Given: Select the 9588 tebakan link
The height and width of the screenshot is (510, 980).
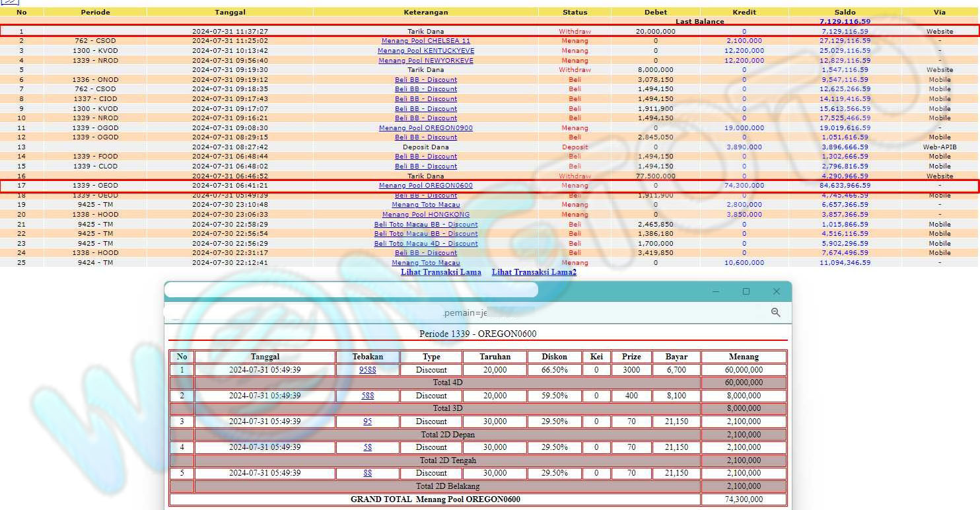Looking at the screenshot, I should (367, 370).
